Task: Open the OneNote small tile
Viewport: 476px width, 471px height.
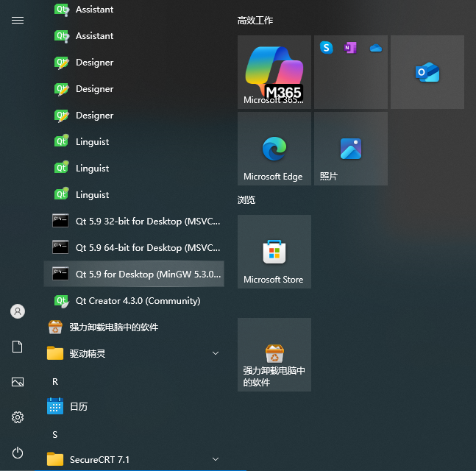Action: [x=350, y=48]
